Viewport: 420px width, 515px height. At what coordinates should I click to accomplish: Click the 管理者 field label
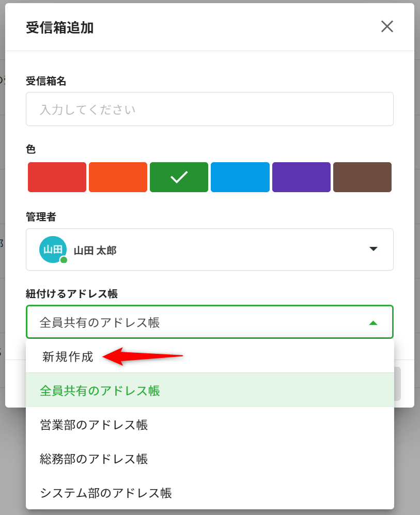pyautogui.click(x=41, y=217)
